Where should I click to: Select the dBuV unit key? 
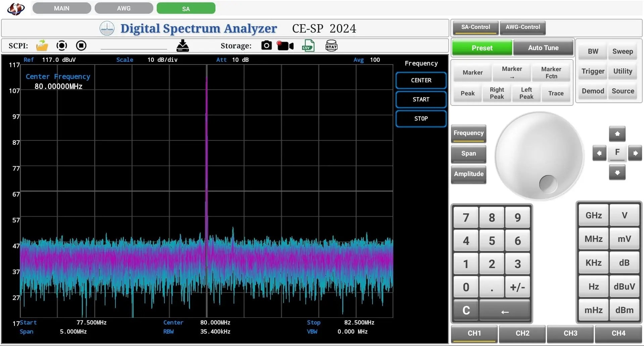pos(624,287)
